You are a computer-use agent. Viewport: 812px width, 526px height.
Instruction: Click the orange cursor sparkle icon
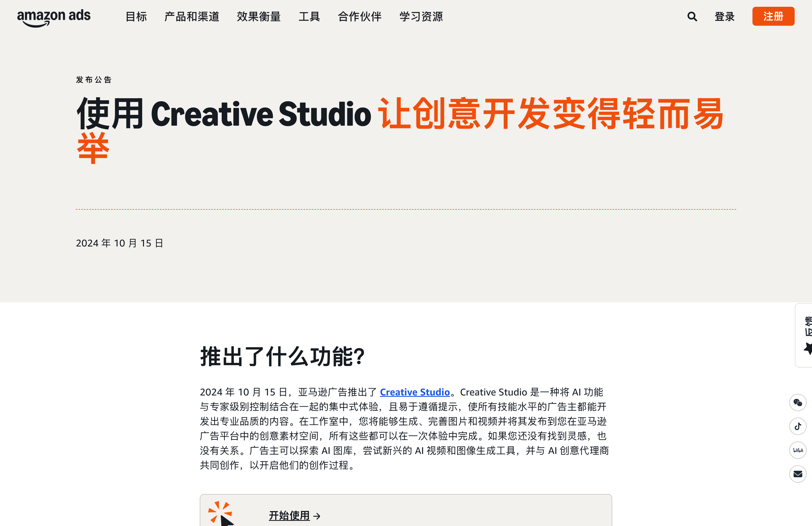coord(221,513)
